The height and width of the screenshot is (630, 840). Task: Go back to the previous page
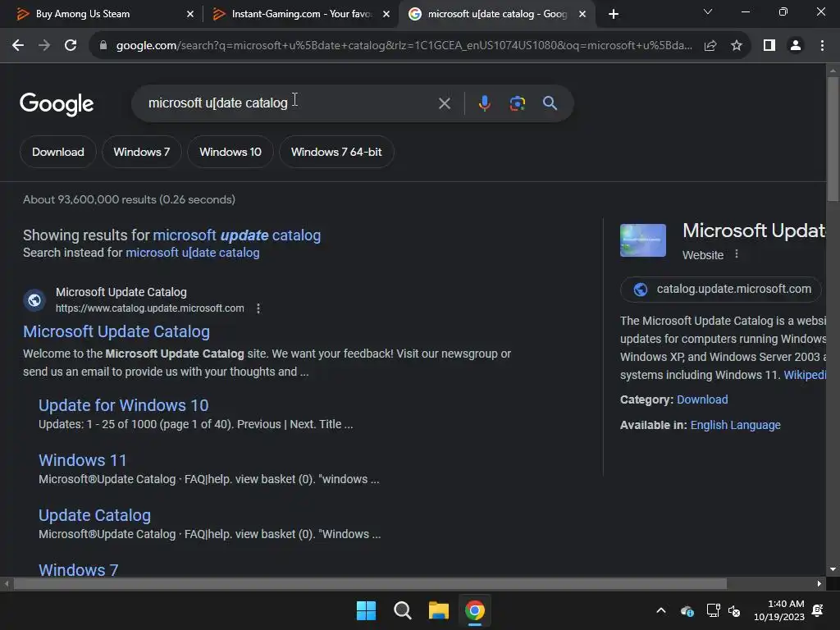click(18, 46)
